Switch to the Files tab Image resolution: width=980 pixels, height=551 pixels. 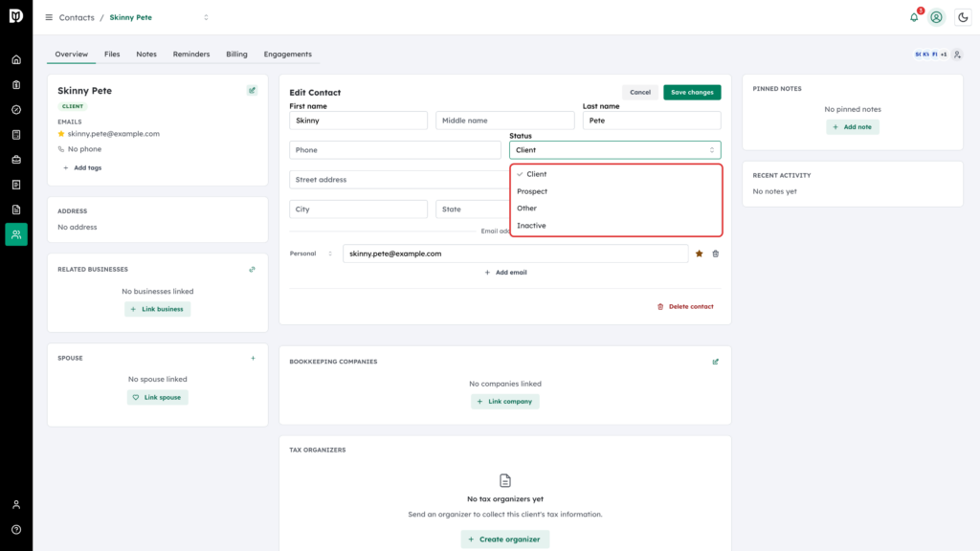point(112,55)
